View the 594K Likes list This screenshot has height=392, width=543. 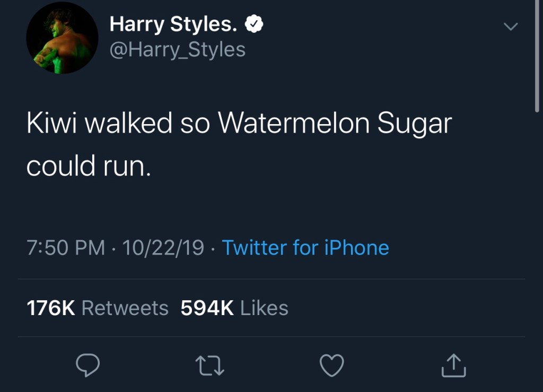coord(234,308)
